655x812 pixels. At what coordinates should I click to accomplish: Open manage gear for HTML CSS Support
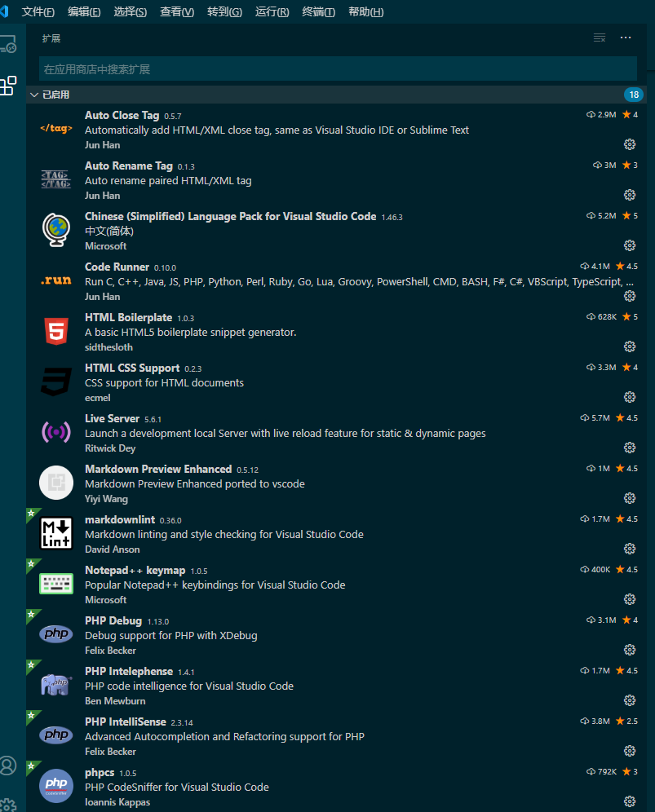(630, 397)
